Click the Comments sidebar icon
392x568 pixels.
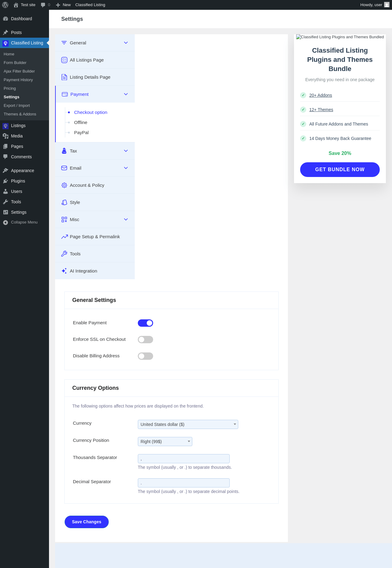tap(6, 157)
